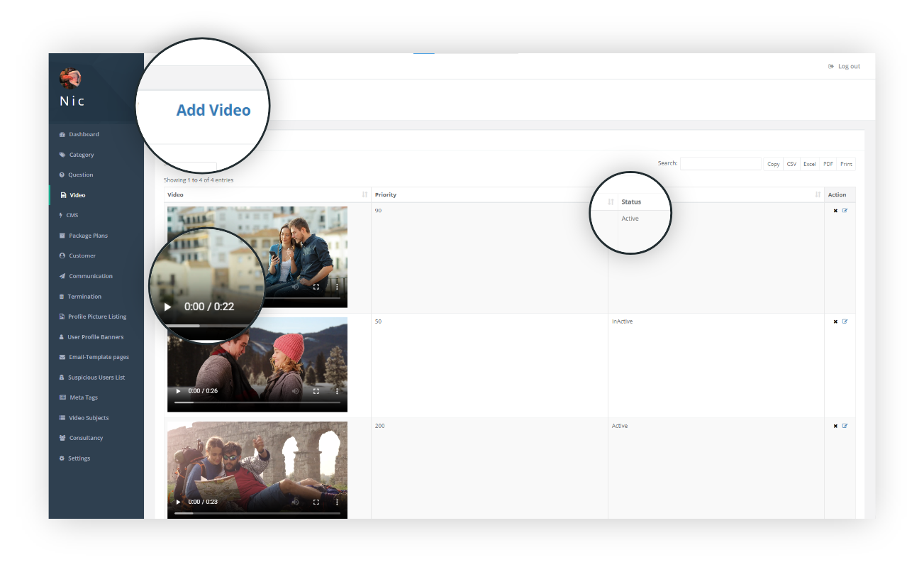The image size is (924, 572).
Task: Click the Add Video link
Action: click(x=213, y=110)
